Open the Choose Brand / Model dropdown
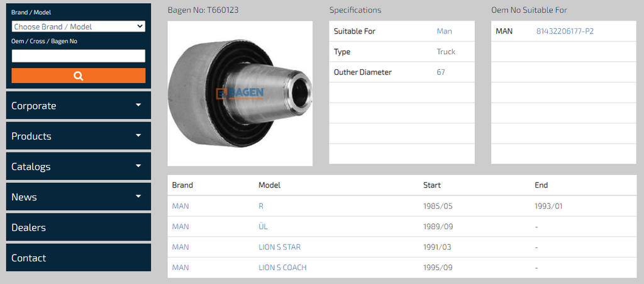Viewport: 644px width, 284px height. [79, 26]
